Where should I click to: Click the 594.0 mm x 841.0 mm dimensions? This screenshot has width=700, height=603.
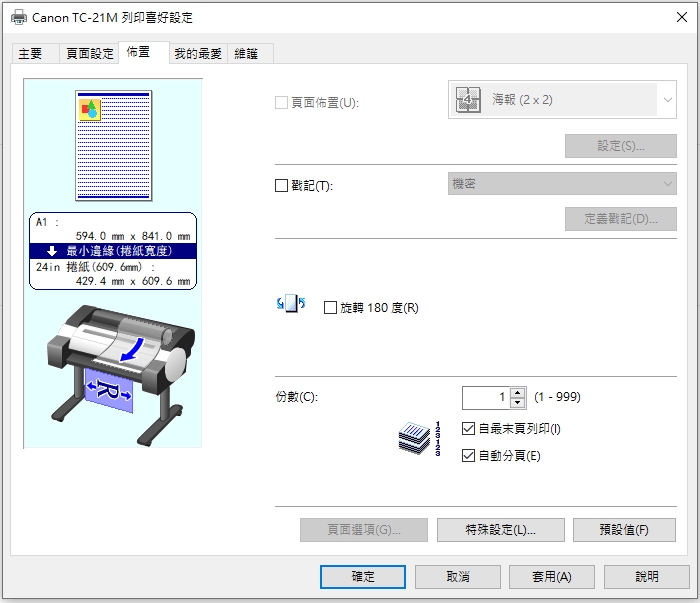point(133,236)
